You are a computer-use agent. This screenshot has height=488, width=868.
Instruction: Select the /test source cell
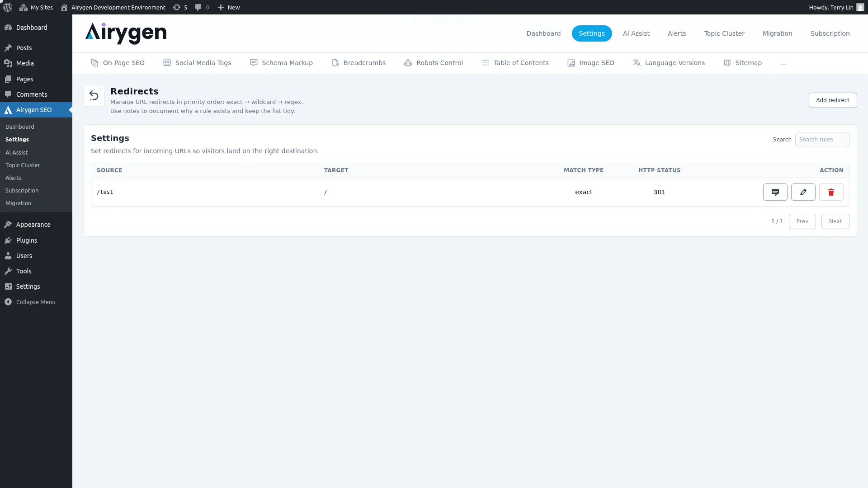pyautogui.click(x=105, y=192)
